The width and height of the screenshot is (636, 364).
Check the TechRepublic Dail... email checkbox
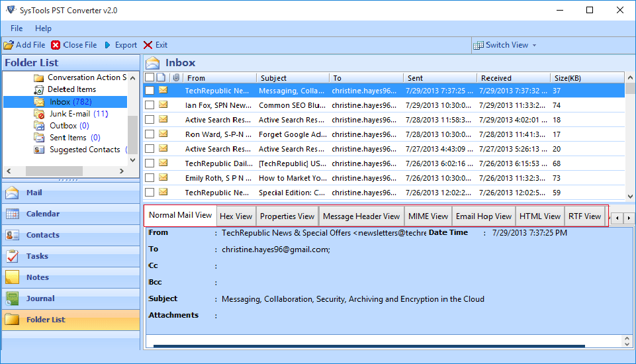click(150, 163)
